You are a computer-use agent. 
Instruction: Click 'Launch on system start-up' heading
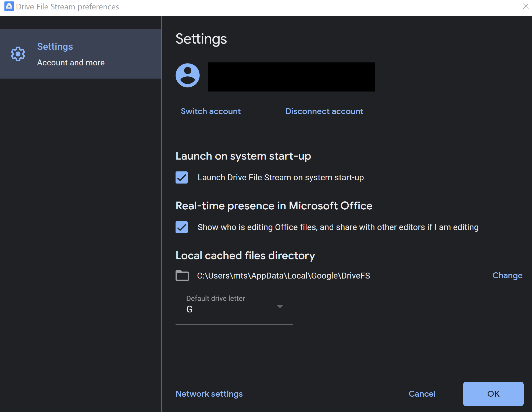point(243,156)
